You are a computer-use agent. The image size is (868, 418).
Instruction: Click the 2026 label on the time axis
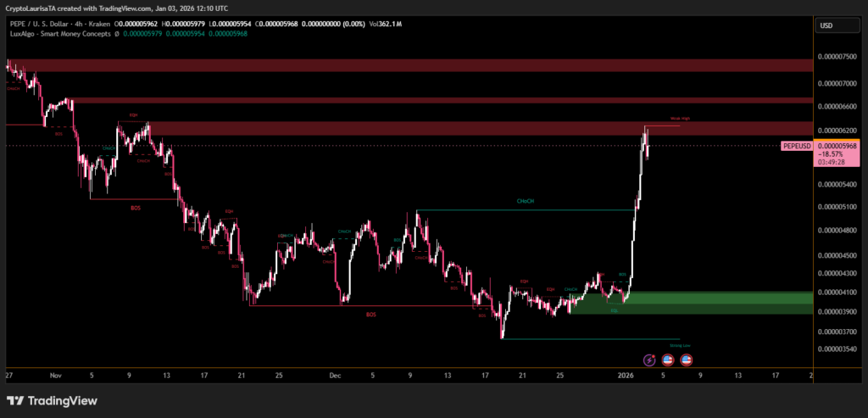pyautogui.click(x=626, y=375)
